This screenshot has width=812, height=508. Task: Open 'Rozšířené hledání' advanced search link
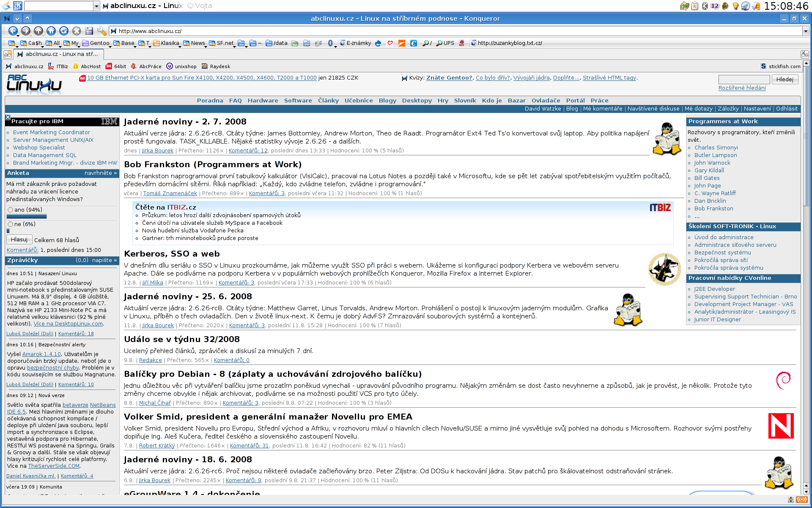point(742,88)
